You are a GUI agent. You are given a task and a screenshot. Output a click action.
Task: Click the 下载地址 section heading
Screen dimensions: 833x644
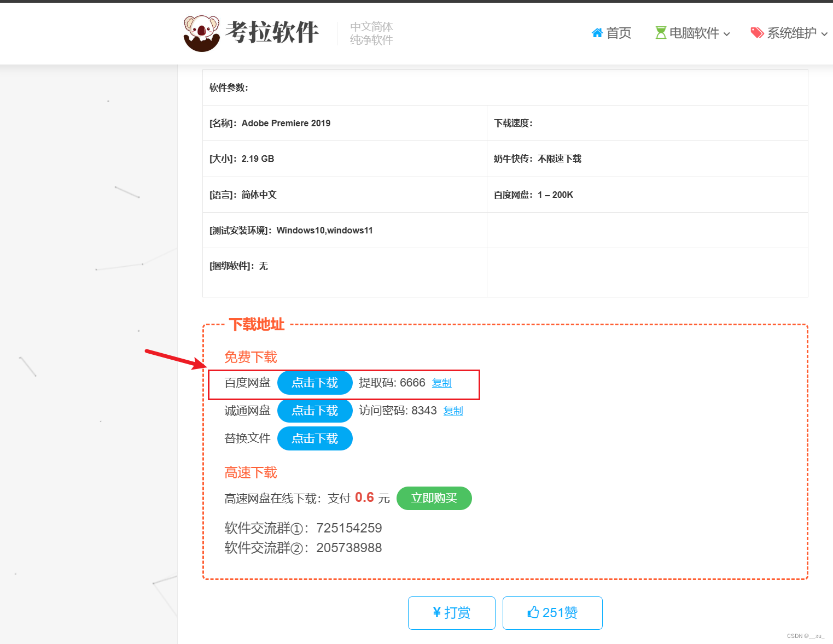coord(257,324)
